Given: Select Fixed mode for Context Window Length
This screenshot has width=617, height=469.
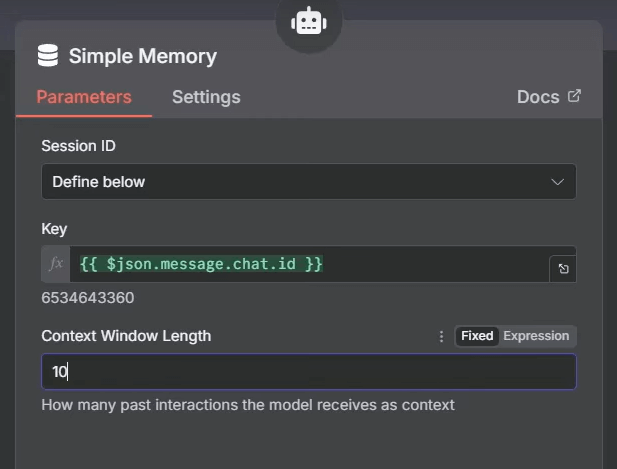Looking at the screenshot, I should coord(477,336).
